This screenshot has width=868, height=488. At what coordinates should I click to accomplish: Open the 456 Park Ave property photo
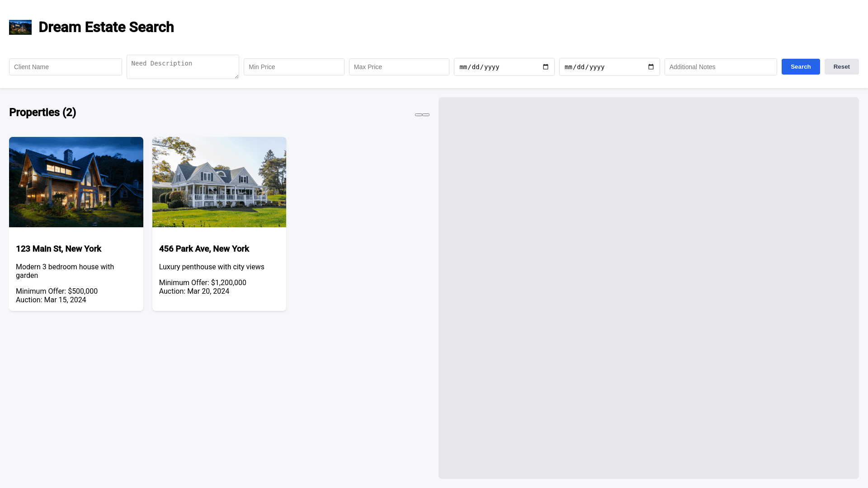coord(219,182)
